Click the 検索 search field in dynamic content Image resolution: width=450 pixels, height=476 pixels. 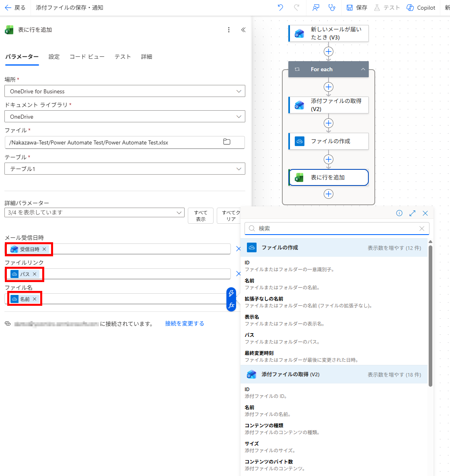(x=337, y=228)
